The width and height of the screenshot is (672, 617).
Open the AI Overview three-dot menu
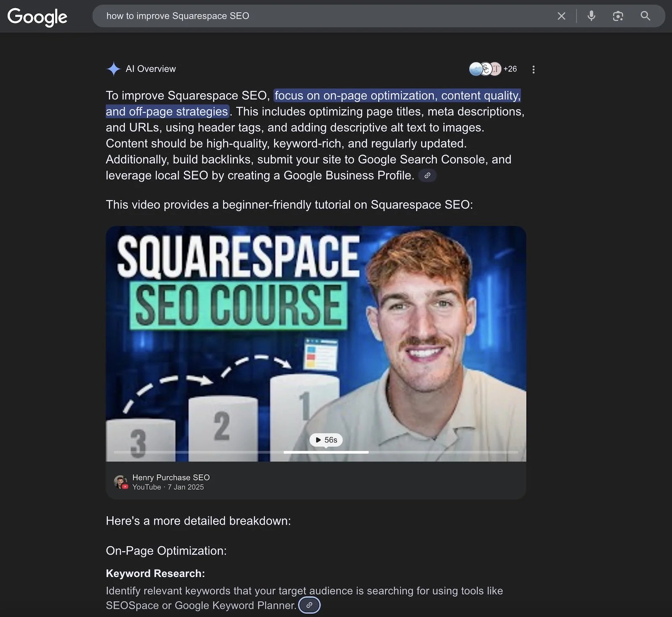pos(533,69)
